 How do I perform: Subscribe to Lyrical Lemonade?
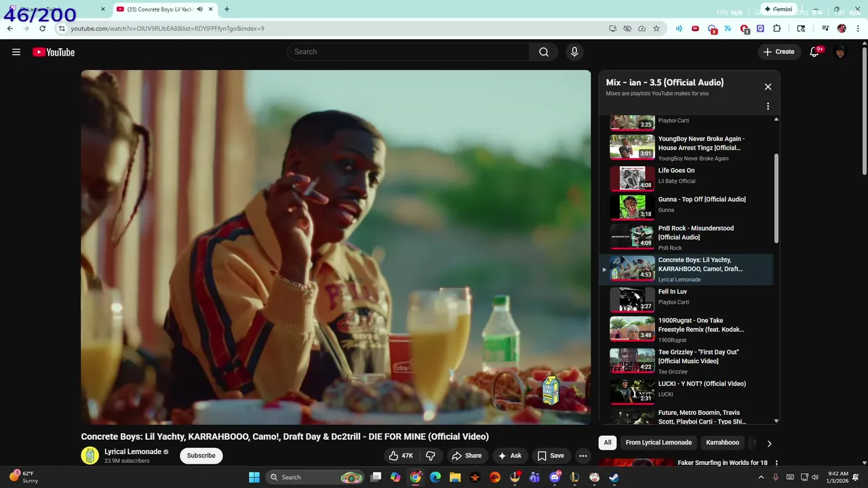click(201, 455)
